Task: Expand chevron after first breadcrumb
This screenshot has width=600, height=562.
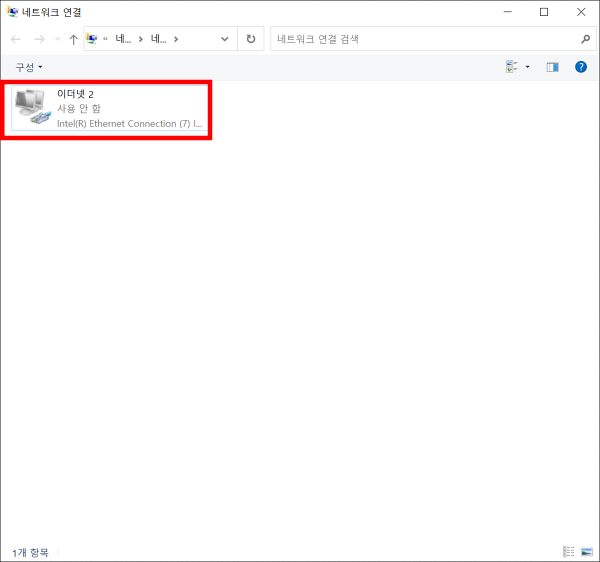Action: tap(141, 39)
